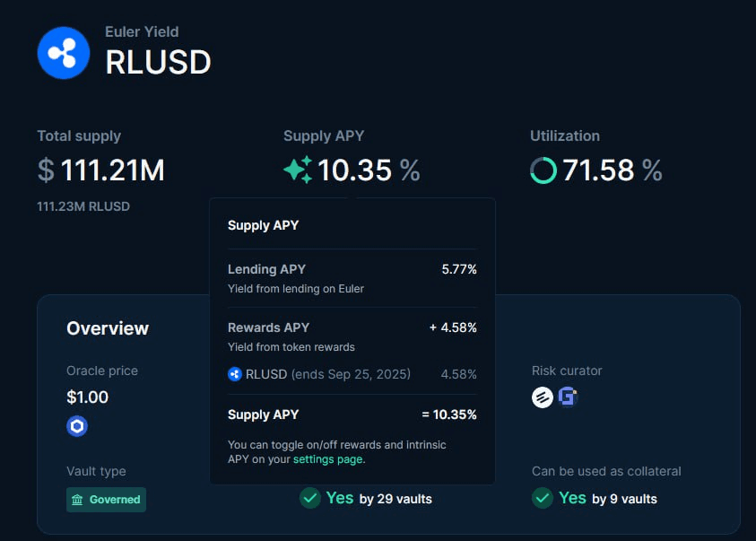Click the Supply APY label above the sparkle icon
The width and height of the screenshot is (756, 541).
pyautogui.click(x=324, y=136)
